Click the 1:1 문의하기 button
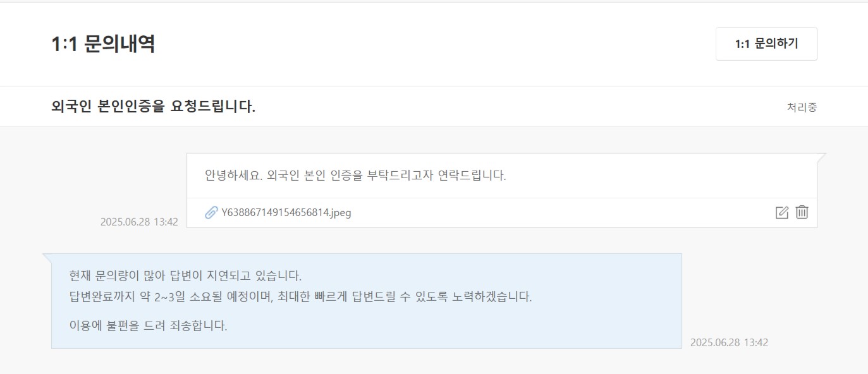This screenshot has width=868, height=374. (x=766, y=44)
